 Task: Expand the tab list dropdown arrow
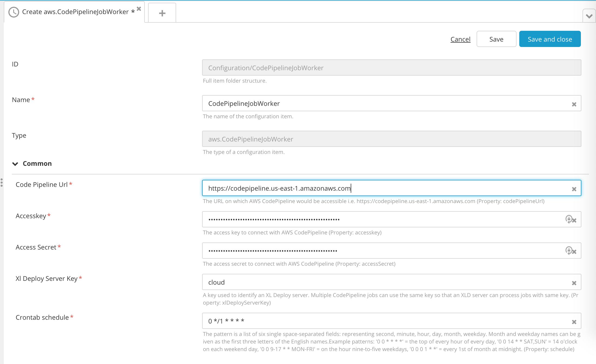pyautogui.click(x=589, y=16)
